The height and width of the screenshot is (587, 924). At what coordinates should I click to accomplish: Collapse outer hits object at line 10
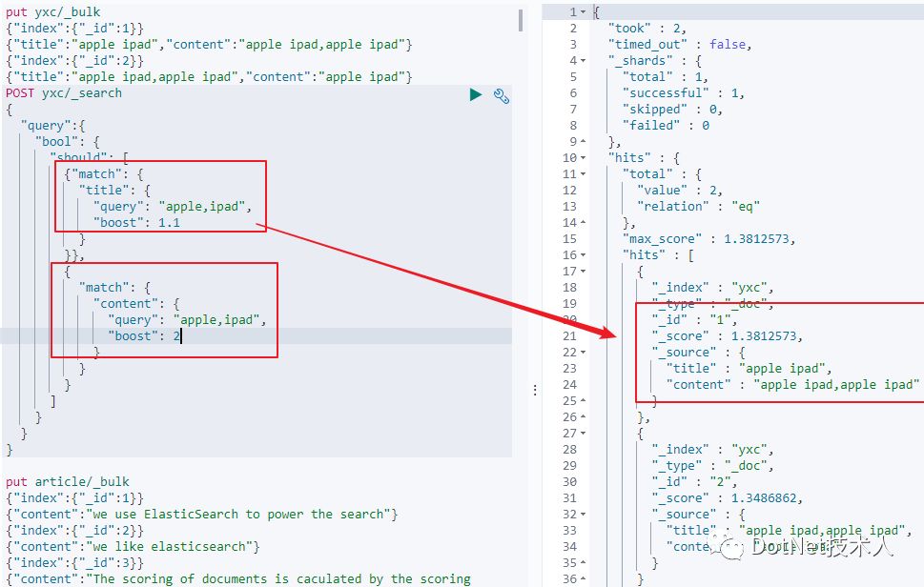[x=584, y=158]
